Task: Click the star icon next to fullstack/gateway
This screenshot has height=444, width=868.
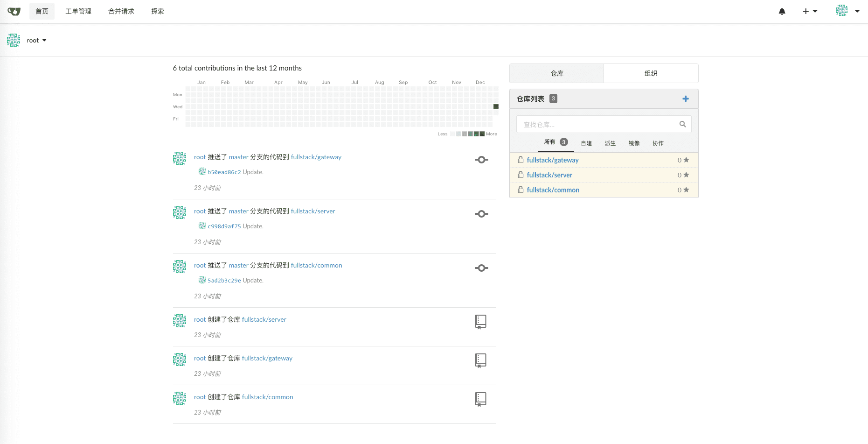Action: [x=686, y=160]
